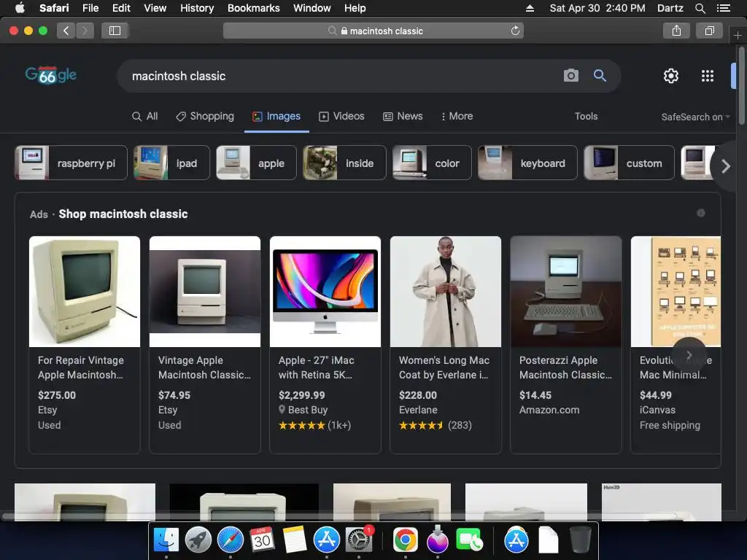Click the blue magnifier search button

click(600, 76)
